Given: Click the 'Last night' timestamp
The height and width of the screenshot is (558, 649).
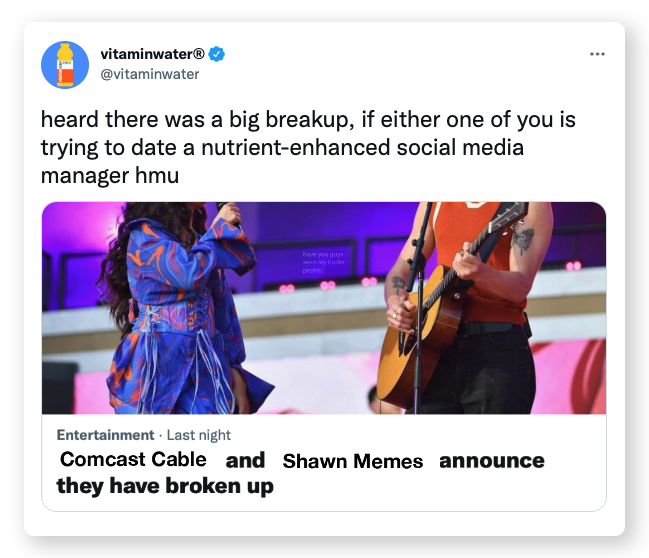Looking at the screenshot, I should point(199,435).
